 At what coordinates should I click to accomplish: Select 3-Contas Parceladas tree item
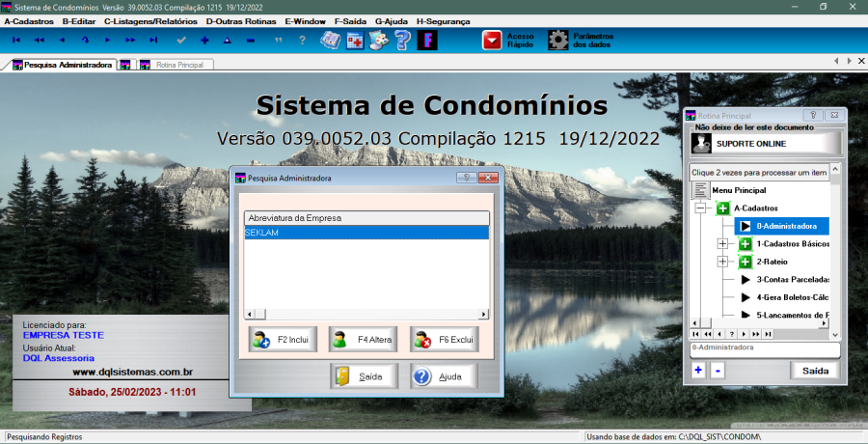click(x=791, y=280)
